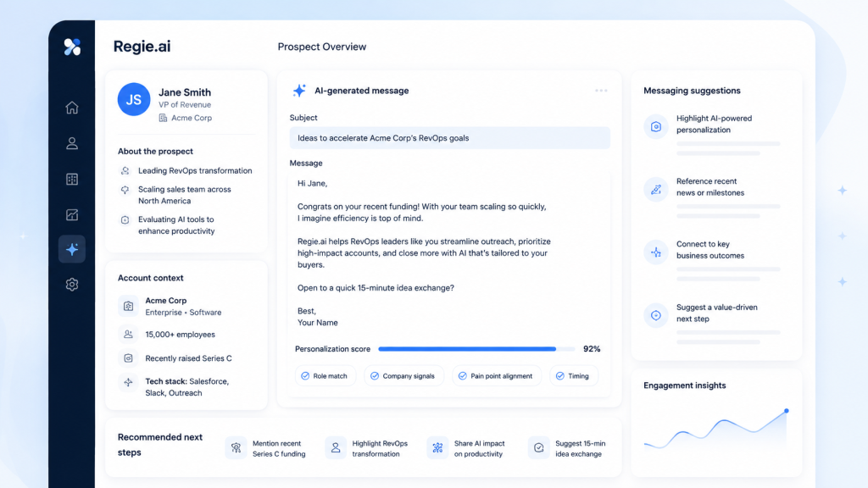Click the Messaging suggestions heading

692,91
